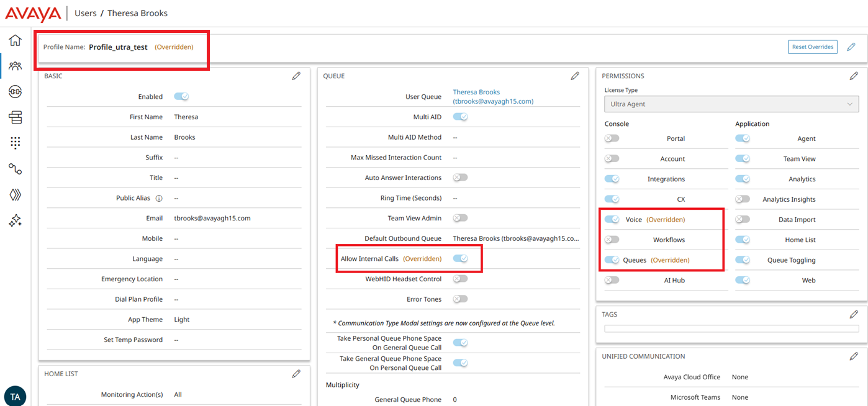Turn on Data Import permission

(743, 219)
